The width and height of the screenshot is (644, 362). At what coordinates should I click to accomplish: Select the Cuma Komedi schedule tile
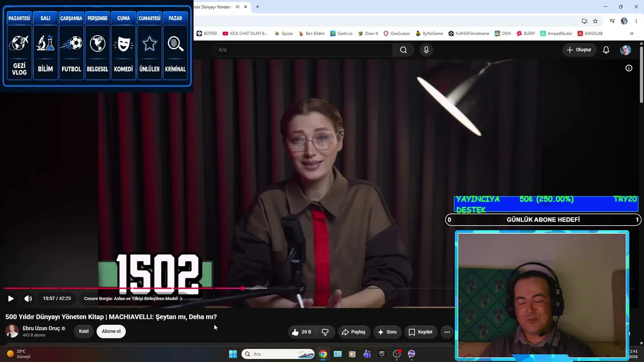coord(123,46)
